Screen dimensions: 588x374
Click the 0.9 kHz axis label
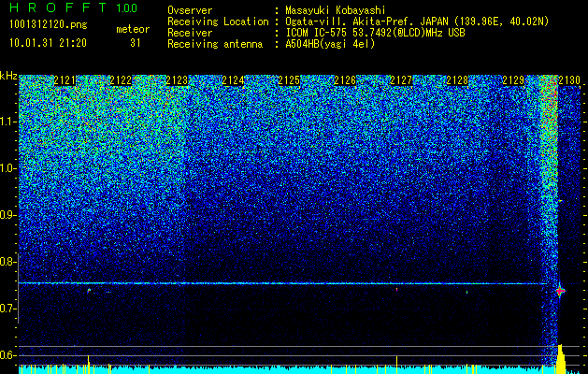7,215
